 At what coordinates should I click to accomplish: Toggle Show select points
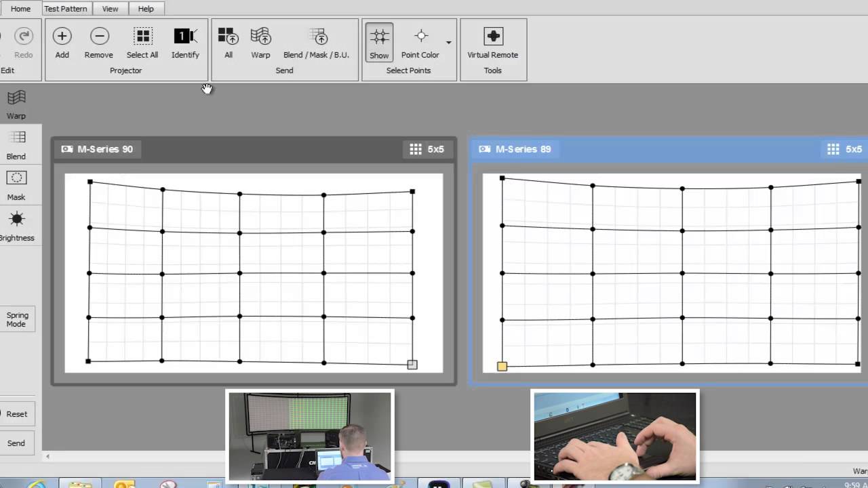(x=379, y=42)
